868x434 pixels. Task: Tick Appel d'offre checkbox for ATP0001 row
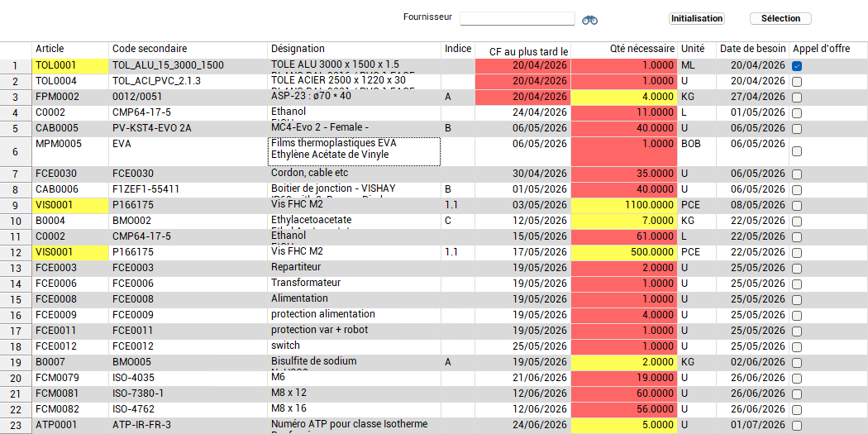(797, 426)
